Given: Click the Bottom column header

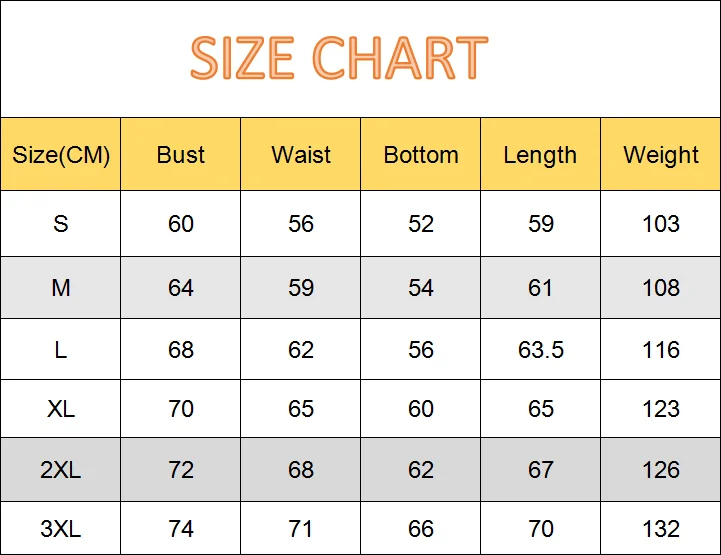Looking at the screenshot, I should click(x=421, y=155).
